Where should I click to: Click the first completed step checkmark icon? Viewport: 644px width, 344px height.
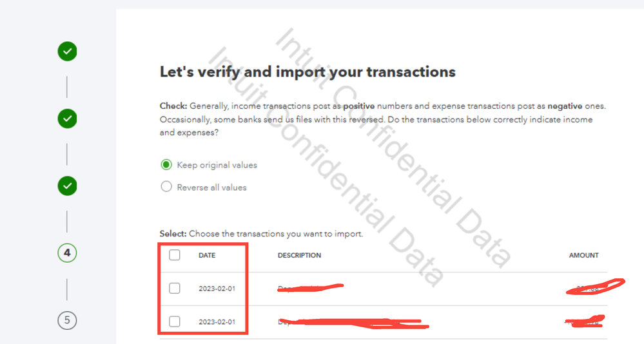click(x=67, y=52)
